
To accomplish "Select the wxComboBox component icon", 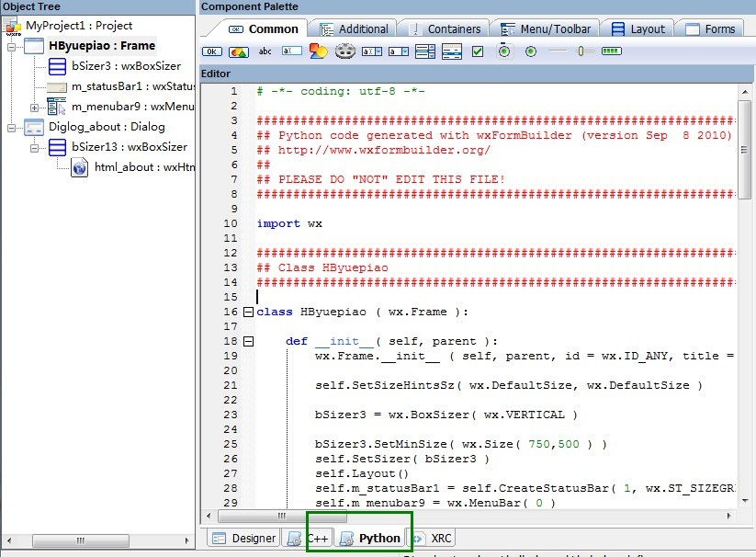I will (x=372, y=51).
